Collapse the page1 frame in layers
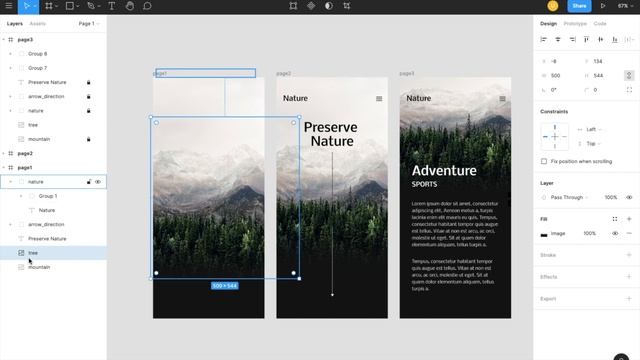This screenshot has width=640, height=360. [x=4, y=168]
